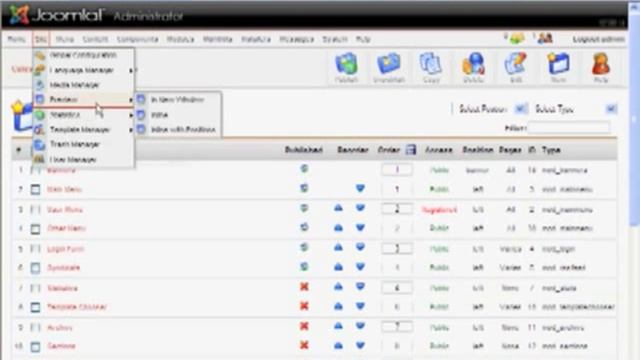Open the Content menu

95,39
